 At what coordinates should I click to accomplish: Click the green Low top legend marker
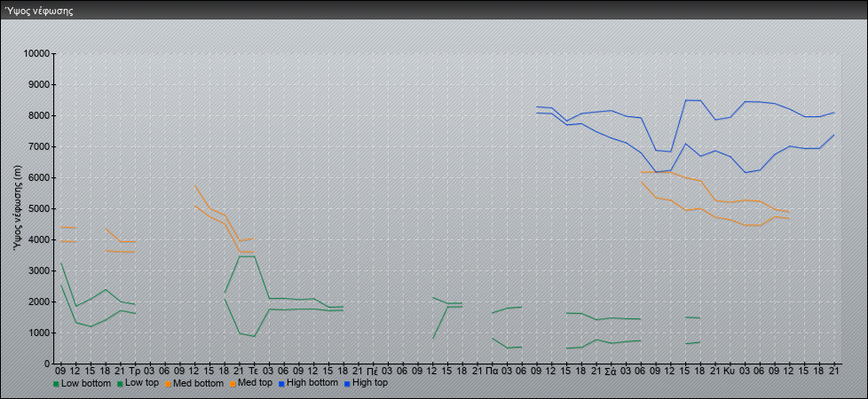pyautogui.click(x=120, y=384)
